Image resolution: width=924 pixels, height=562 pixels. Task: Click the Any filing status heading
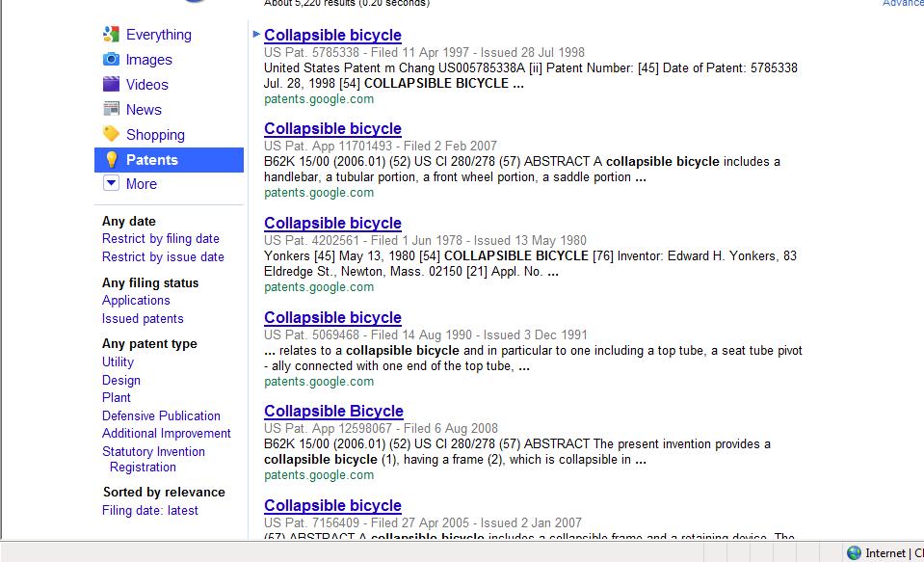tap(150, 283)
